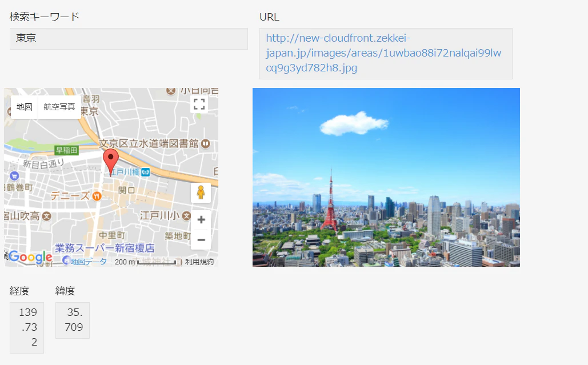Click the 築地町 label on the map
This screenshot has width=588, height=365.
178,236
